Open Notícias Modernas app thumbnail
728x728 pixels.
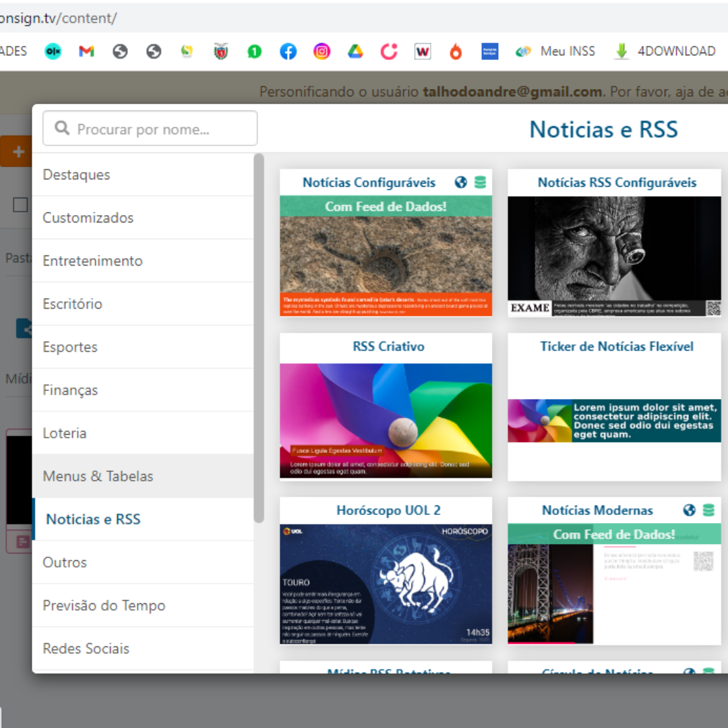point(614,584)
